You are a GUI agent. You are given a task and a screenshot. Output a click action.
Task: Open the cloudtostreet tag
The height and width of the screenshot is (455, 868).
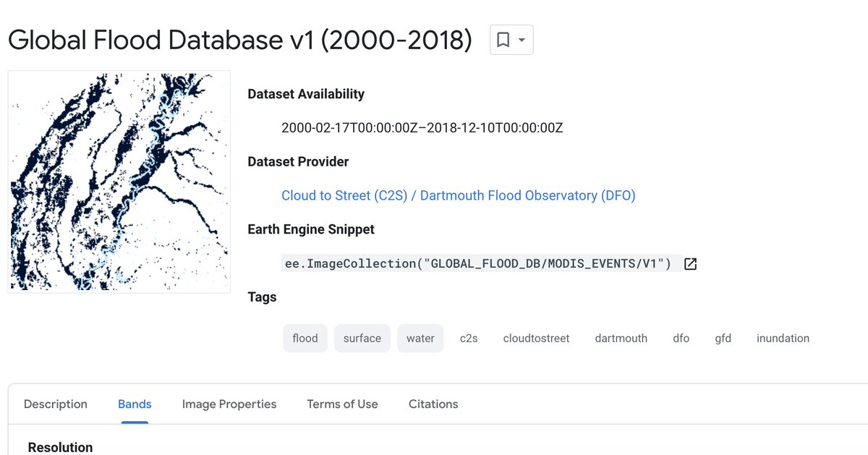pyautogui.click(x=536, y=338)
